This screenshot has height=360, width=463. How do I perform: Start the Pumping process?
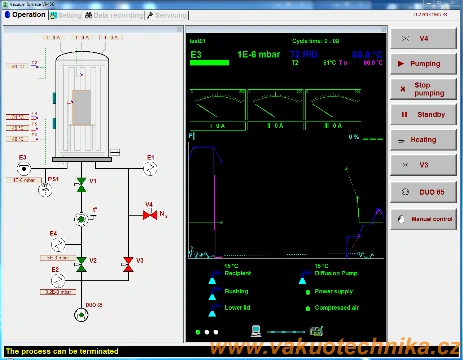point(423,64)
